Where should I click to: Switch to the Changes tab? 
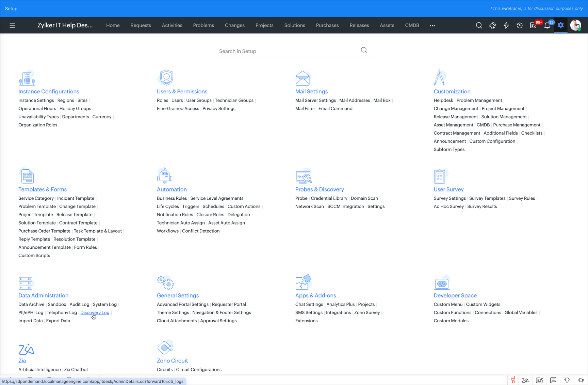click(x=235, y=25)
